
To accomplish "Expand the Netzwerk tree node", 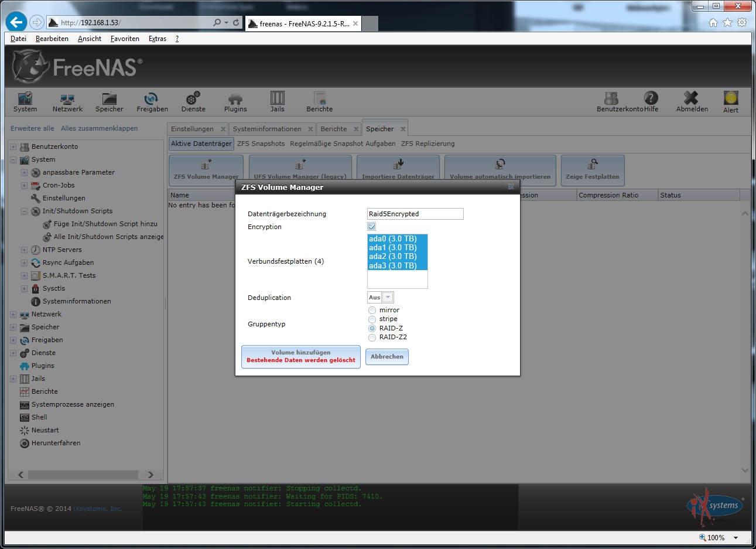I will tap(13, 314).
